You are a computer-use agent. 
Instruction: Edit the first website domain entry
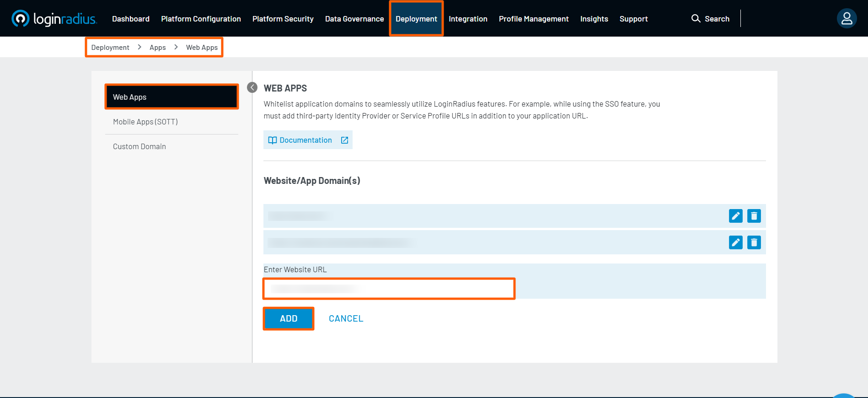coord(735,216)
